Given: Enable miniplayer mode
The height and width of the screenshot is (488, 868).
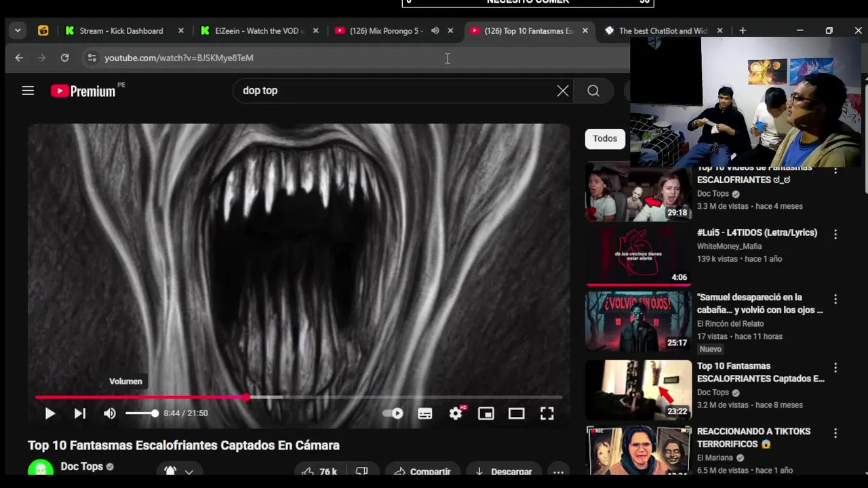Looking at the screenshot, I should pyautogui.click(x=486, y=413).
